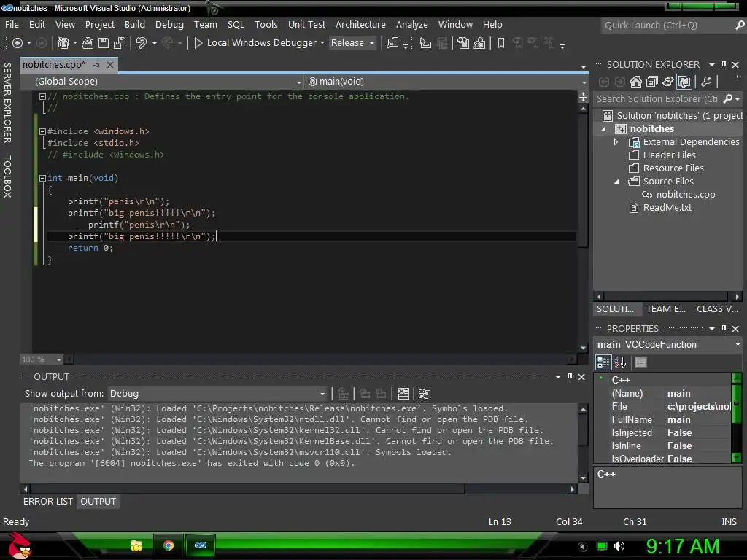Save the current file with Save icon
The width and height of the screenshot is (747, 560).
pyautogui.click(x=104, y=43)
